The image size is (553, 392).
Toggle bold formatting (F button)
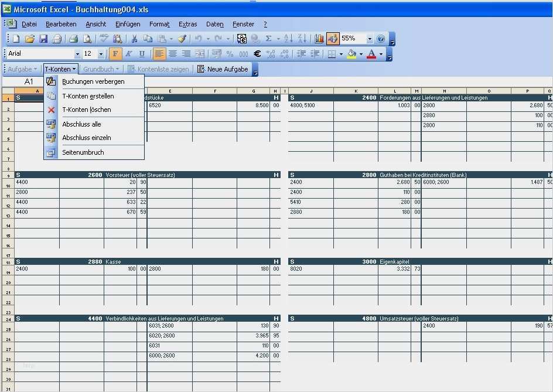(115, 54)
